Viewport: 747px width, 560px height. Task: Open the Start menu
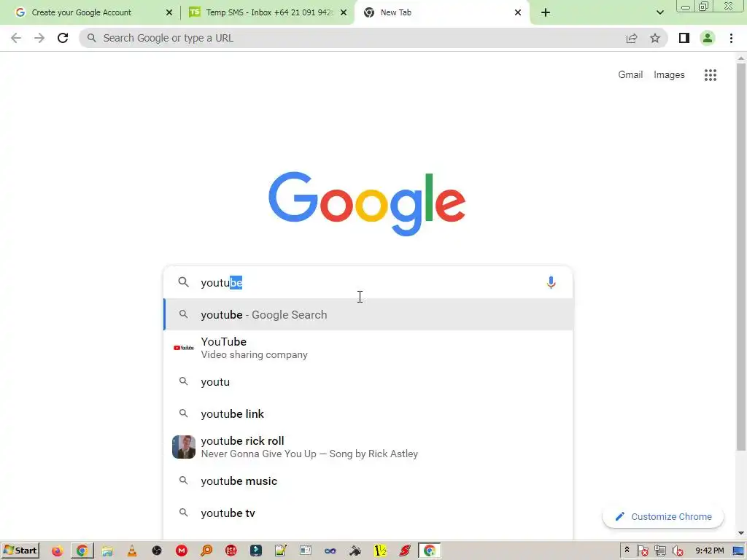20,551
